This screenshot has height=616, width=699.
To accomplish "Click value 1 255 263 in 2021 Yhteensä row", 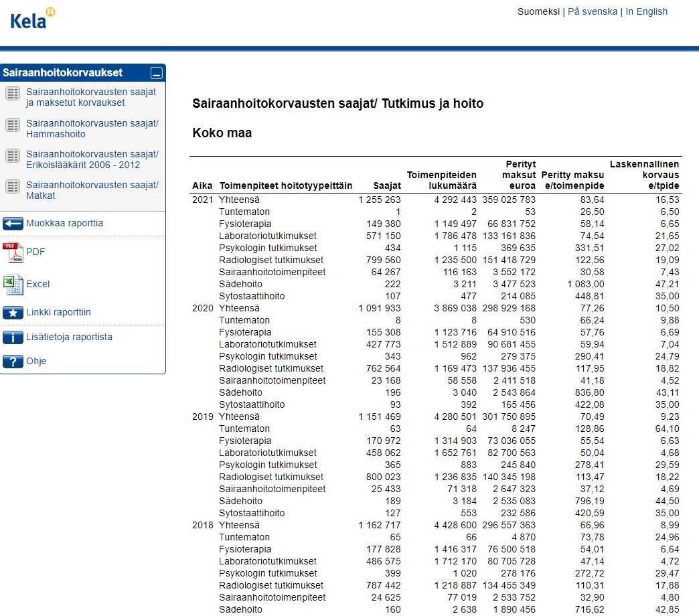I will click(x=380, y=200).
